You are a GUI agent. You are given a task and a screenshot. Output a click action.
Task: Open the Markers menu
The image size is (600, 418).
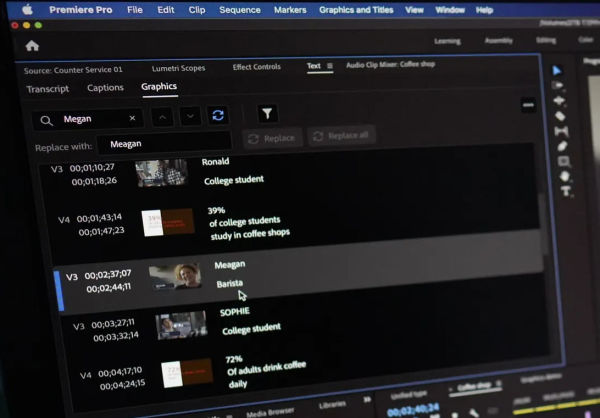click(x=290, y=10)
